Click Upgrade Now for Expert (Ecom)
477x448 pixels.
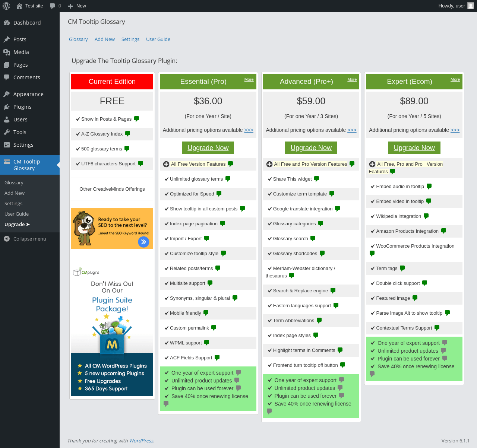coord(414,148)
